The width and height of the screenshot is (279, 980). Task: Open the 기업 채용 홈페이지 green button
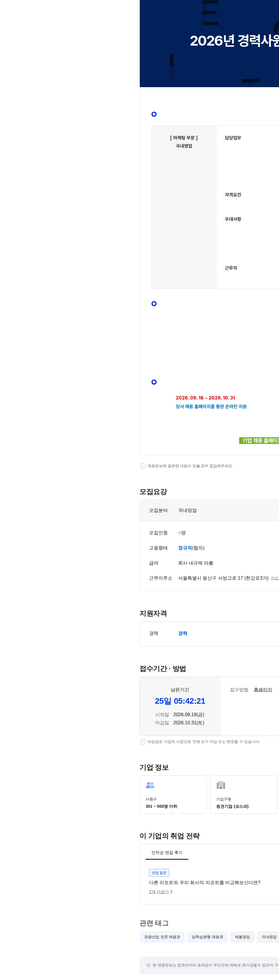pos(259,440)
